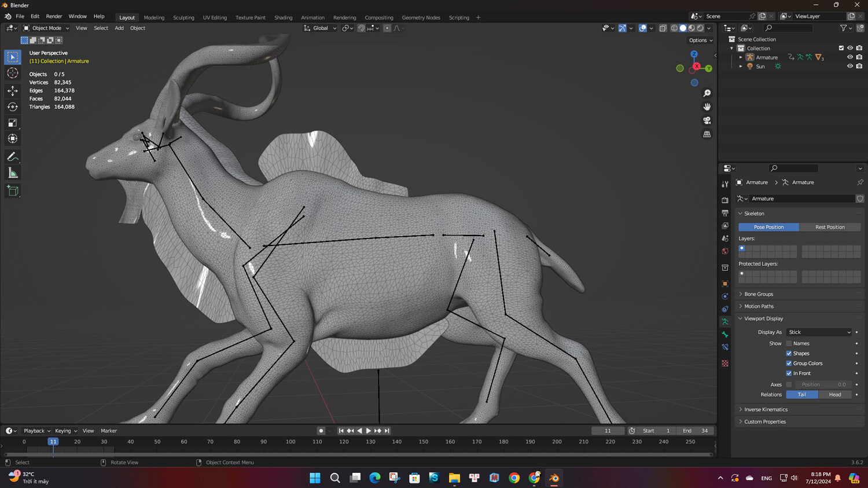Toggle camera view using the camera gizmo

[x=707, y=120]
